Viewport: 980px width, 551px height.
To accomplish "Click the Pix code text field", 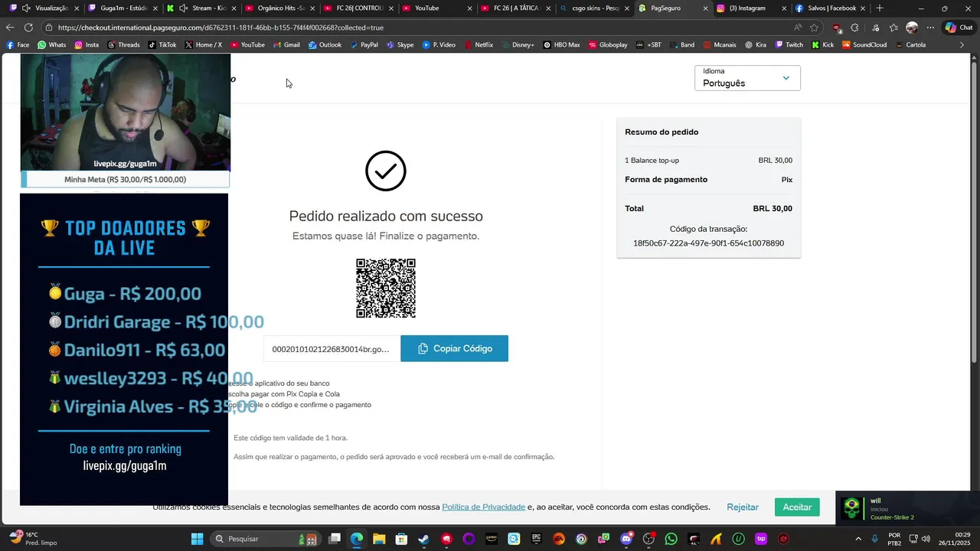I will pos(332,348).
